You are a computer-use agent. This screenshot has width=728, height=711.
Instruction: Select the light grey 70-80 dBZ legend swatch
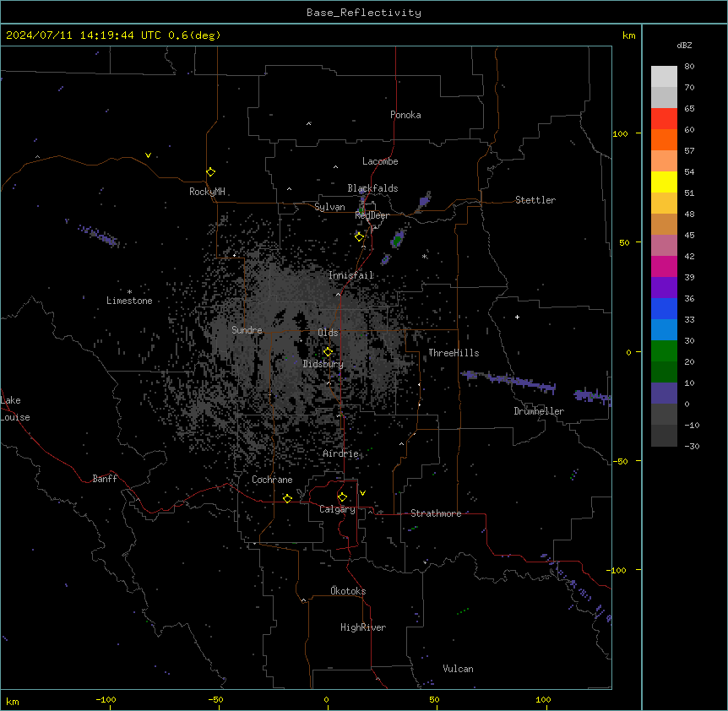664,77
